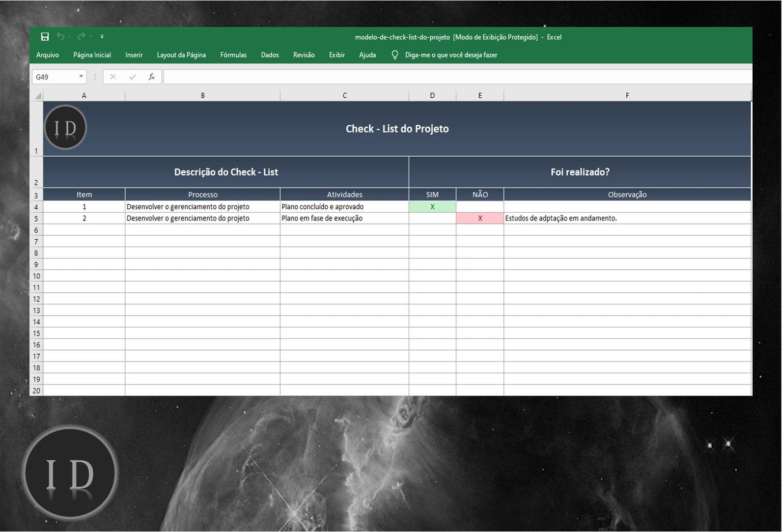Screen dimensions: 782x532
Task: Click Processo cell in item 2 row
Action: (202, 218)
